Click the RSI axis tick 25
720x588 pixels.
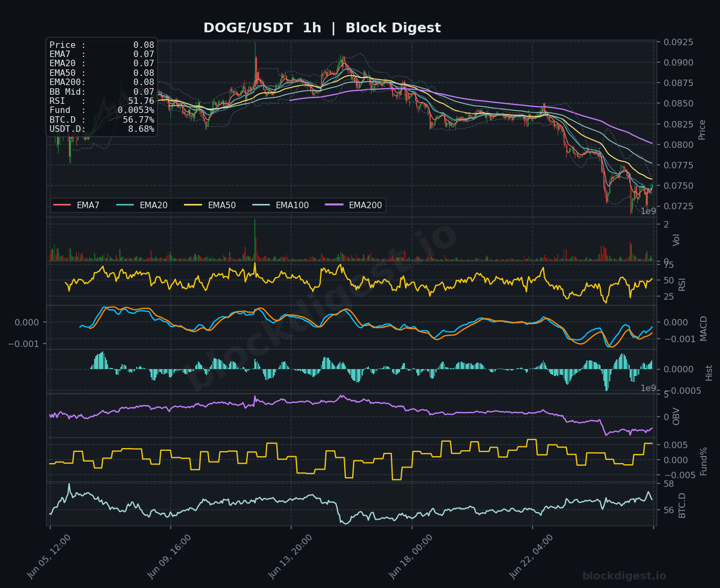tap(668, 296)
